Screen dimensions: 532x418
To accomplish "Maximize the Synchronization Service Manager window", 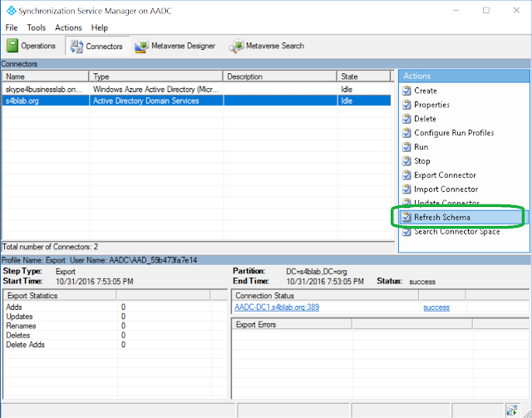I will point(486,11).
